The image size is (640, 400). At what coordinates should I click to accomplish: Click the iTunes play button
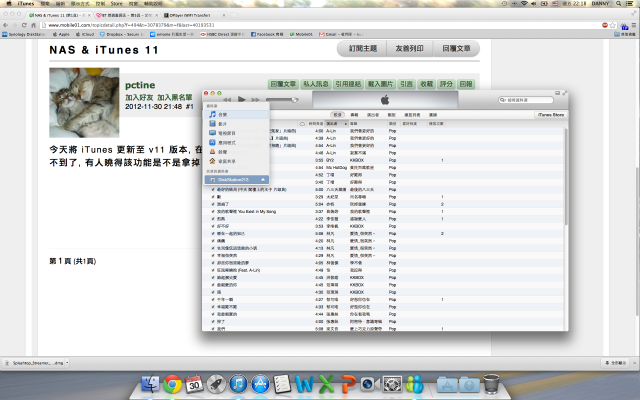pos(242,99)
